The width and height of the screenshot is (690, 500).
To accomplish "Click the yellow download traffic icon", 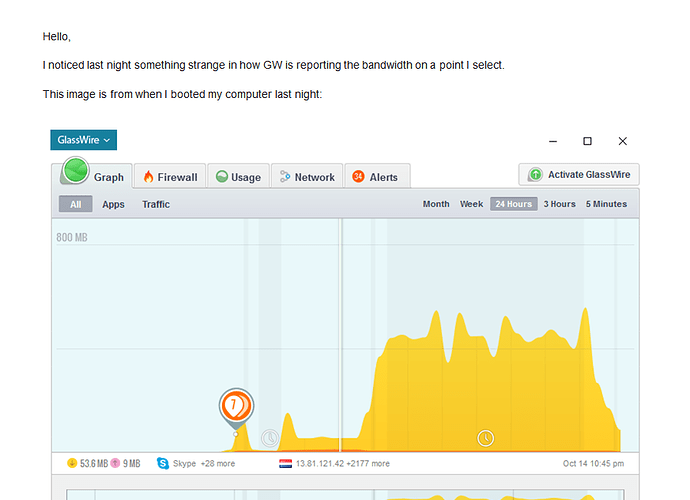I will (x=72, y=464).
